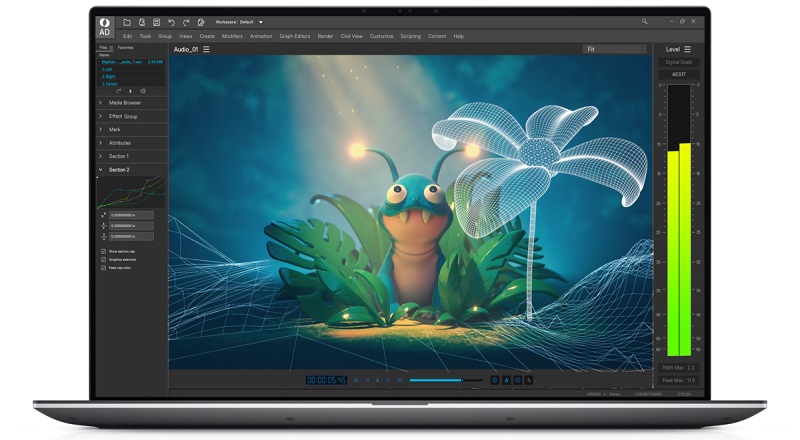Open the Edit menu

[x=128, y=36]
